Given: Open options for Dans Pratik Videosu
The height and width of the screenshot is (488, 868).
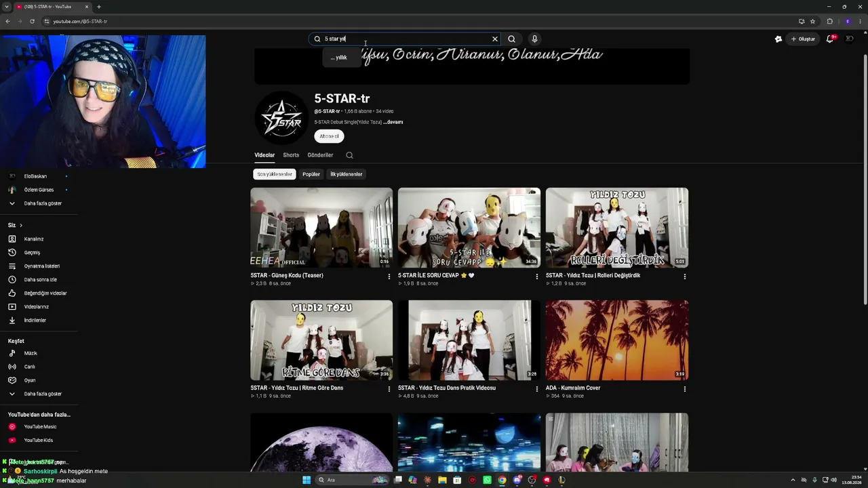Looking at the screenshot, I should point(537,389).
